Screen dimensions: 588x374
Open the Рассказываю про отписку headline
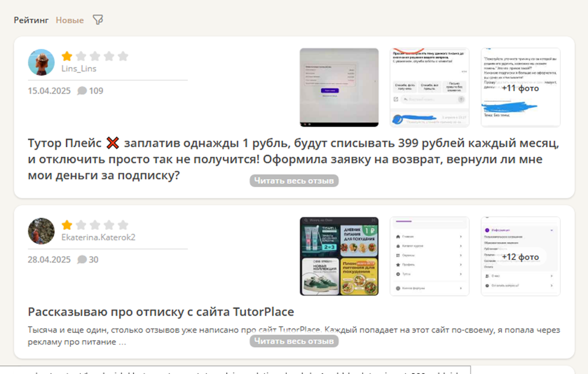point(161,312)
